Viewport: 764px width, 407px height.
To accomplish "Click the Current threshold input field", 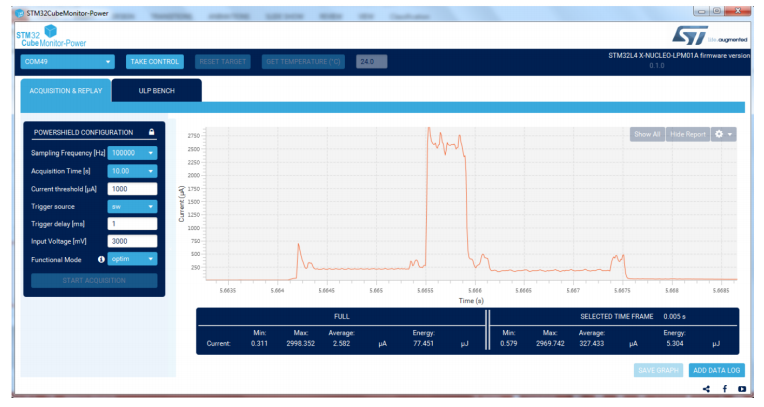I will pos(132,189).
